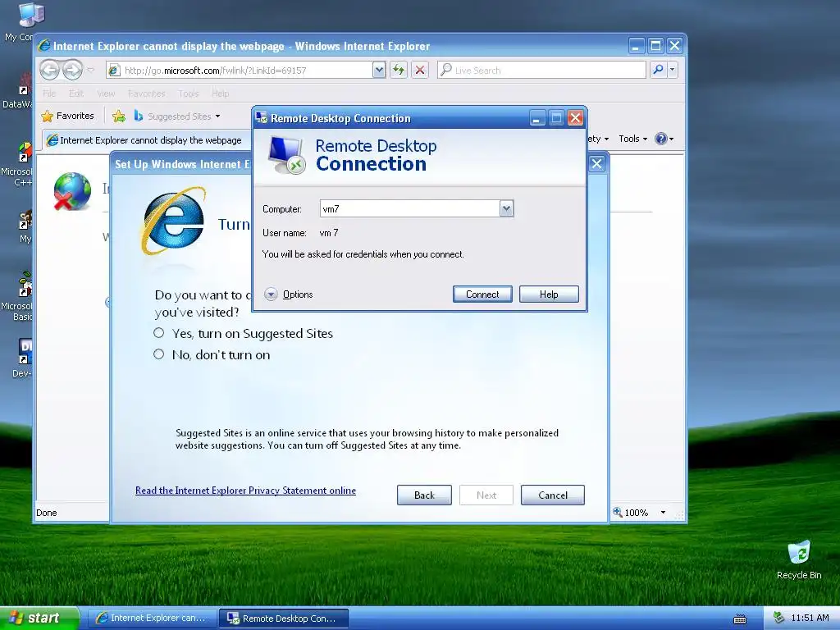Select the Recycle Bin desktop icon
The image size is (840, 630).
coord(799,559)
